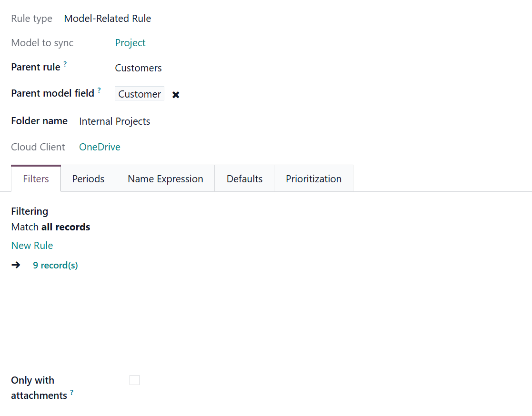Click the empty area after the Customer tag

(x=286, y=94)
